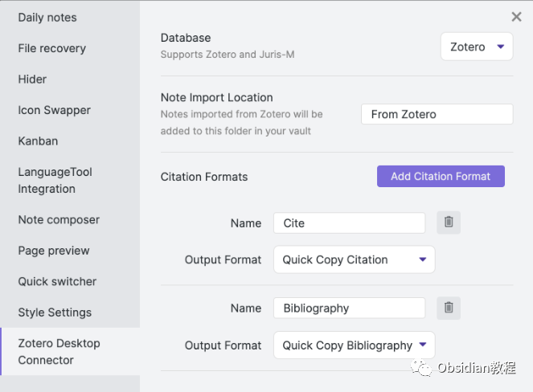Edit the Bibliography name field
The width and height of the screenshot is (533, 392).
pos(349,308)
